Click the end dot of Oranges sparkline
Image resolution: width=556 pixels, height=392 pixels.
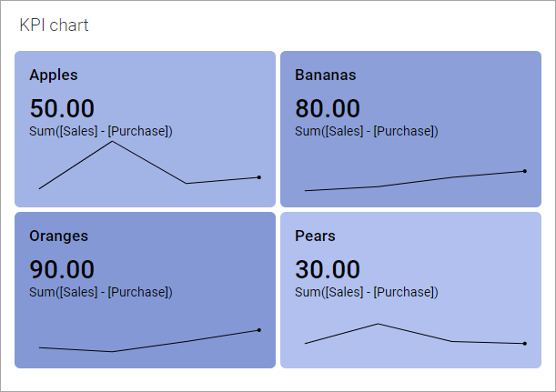[x=259, y=329]
